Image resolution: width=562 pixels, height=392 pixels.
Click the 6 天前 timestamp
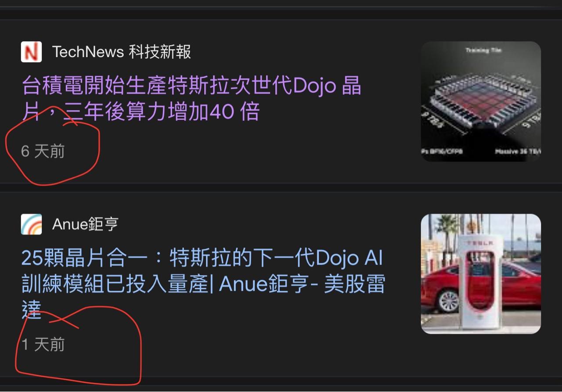[x=43, y=151]
